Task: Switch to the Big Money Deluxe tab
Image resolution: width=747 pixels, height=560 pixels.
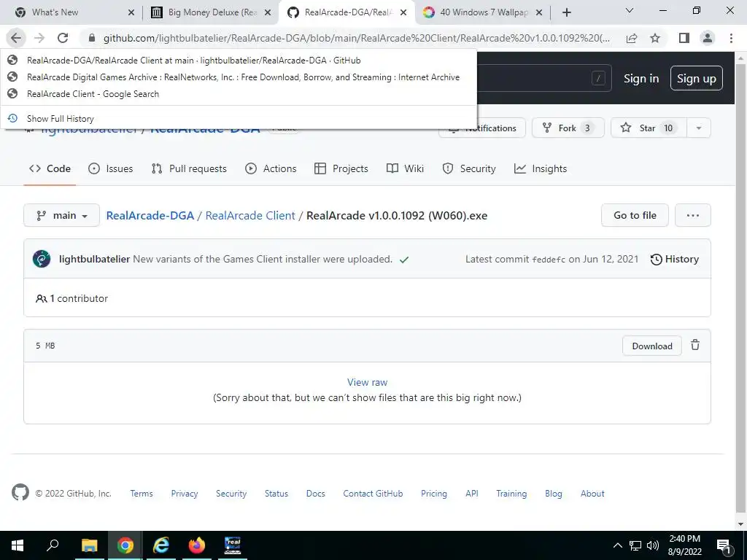Action: point(209,12)
